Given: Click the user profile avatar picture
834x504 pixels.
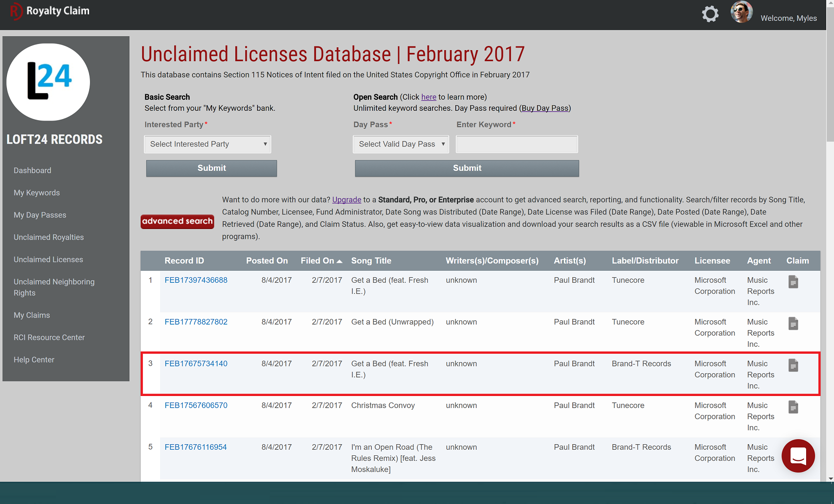Looking at the screenshot, I should tap(742, 12).
